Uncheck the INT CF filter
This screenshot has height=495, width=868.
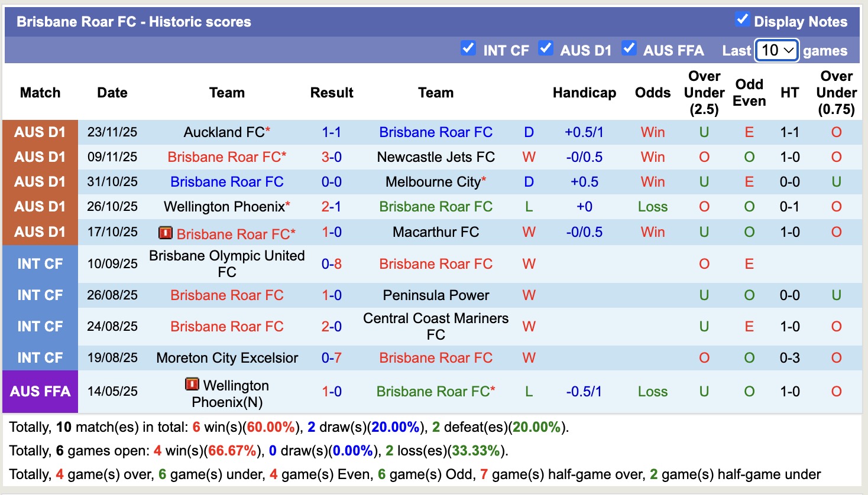(x=468, y=50)
